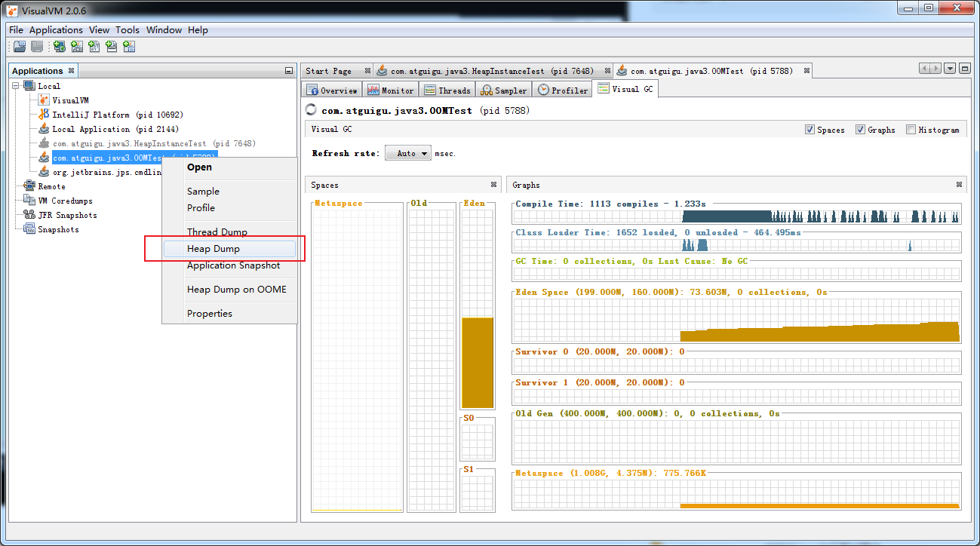Click the last add-snapshot toolbar icon
The width and height of the screenshot is (980, 546).
point(129,47)
